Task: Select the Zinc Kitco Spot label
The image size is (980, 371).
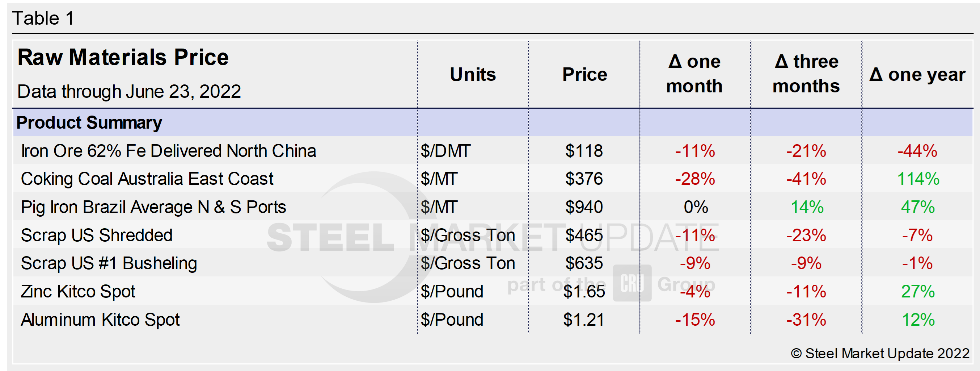Action: coord(78,292)
